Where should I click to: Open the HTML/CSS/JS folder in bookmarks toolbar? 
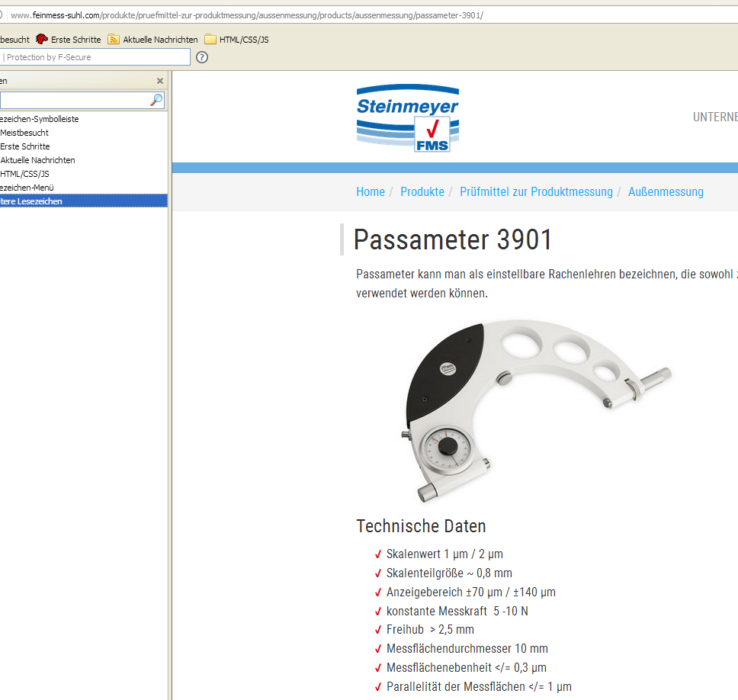point(237,40)
